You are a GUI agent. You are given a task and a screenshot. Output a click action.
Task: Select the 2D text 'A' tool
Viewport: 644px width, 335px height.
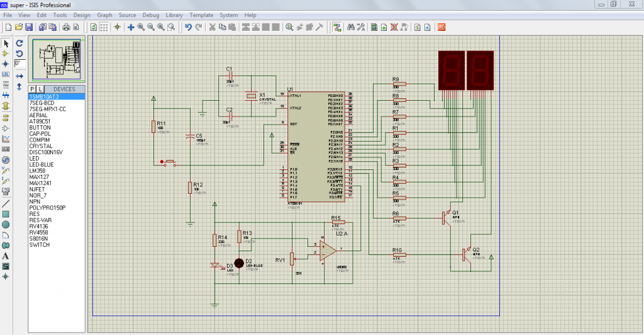click(6, 256)
